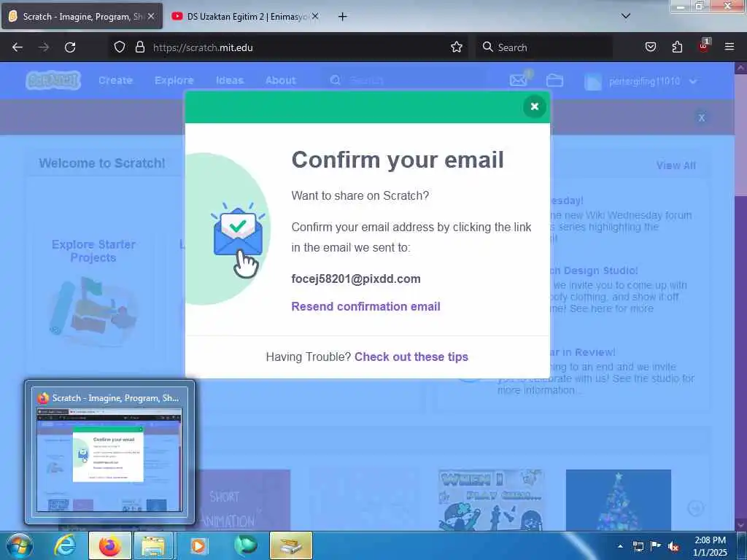Image resolution: width=747 pixels, height=560 pixels.
Task: Click the network tray icon
Action: click(638, 546)
